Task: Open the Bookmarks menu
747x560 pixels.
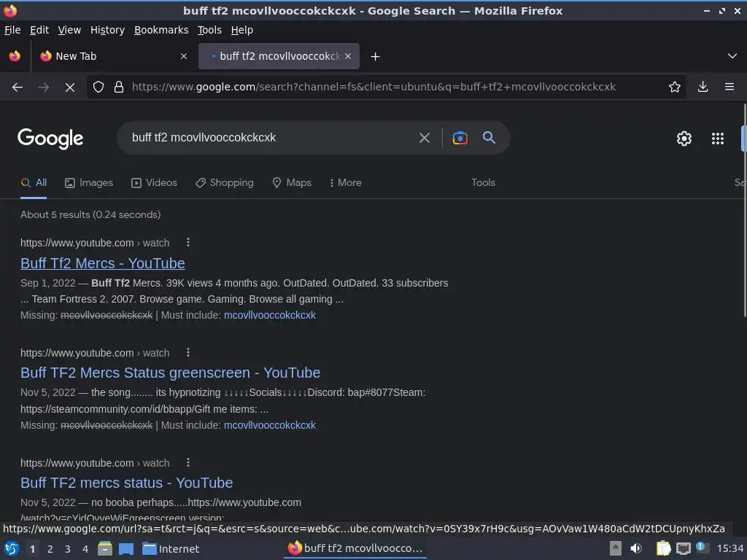Action: click(161, 30)
